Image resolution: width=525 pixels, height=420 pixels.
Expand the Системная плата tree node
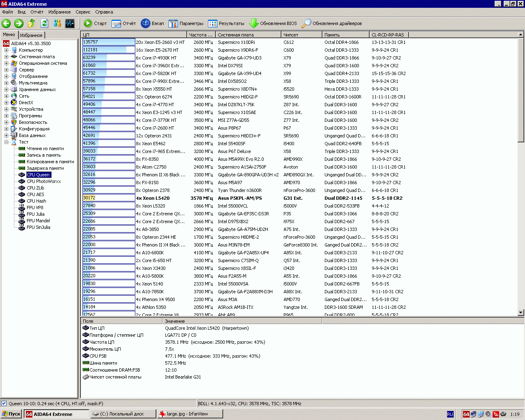tap(6, 57)
